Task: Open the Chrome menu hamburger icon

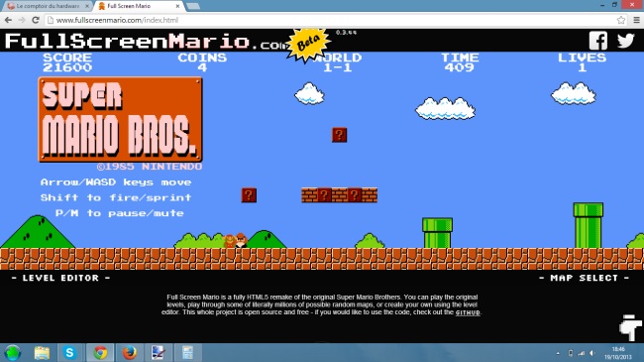Action: [636, 20]
